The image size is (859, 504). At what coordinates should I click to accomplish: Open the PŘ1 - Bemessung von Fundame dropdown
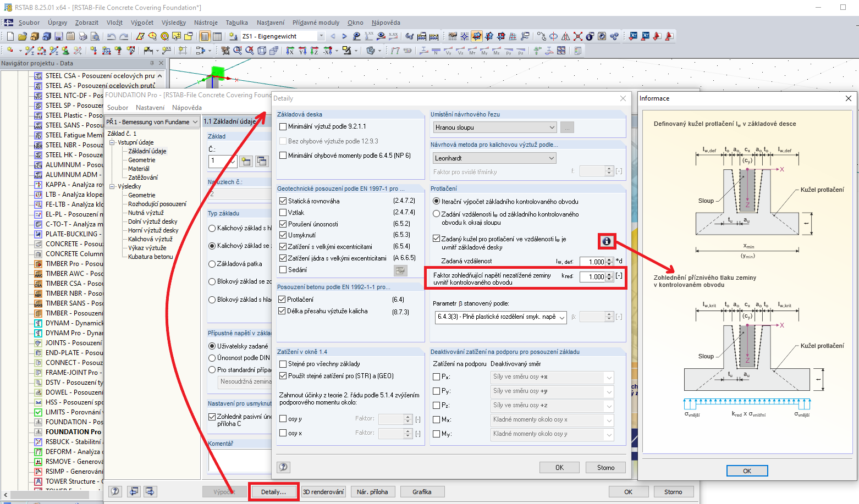pos(152,122)
